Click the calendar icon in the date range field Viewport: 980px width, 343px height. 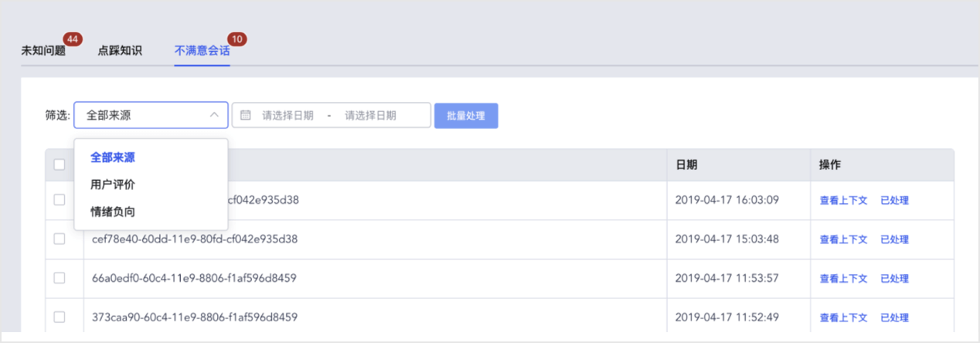tap(246, 115)
